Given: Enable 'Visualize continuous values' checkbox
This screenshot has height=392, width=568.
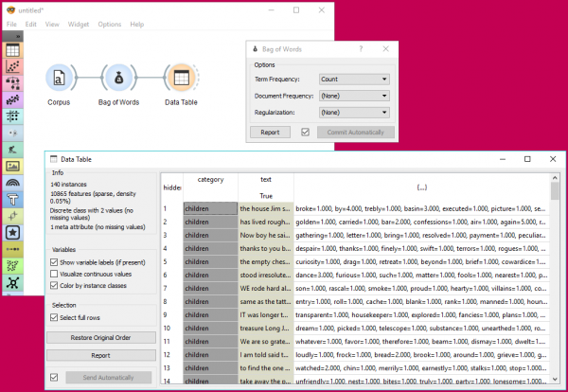Looking at the screenshot, I should tap(54, 273).
